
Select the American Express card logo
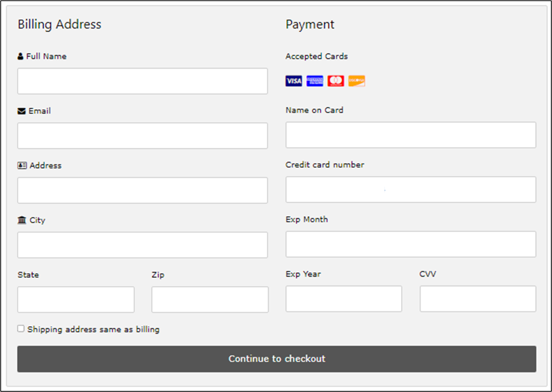point(314,80)
